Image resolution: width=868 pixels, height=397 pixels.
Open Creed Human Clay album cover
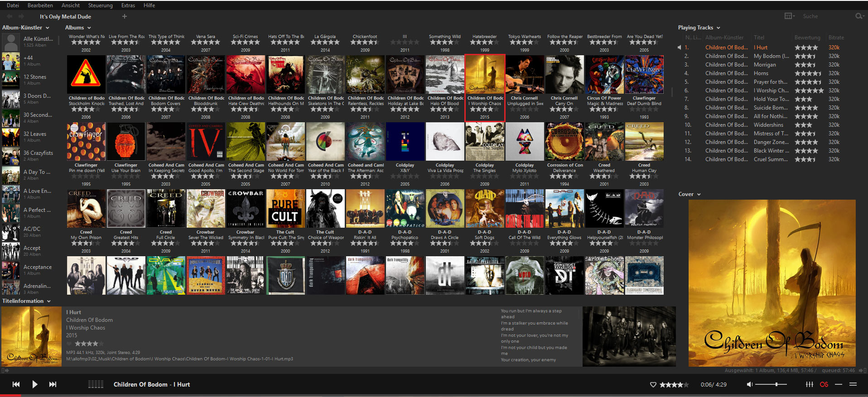pos(644,142)
